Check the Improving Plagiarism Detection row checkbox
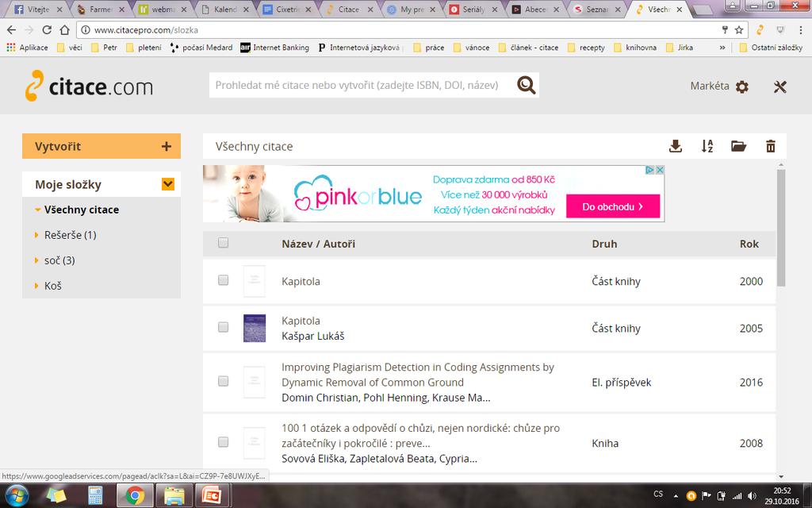The image size is (812, 508). (x=223, y=381)
